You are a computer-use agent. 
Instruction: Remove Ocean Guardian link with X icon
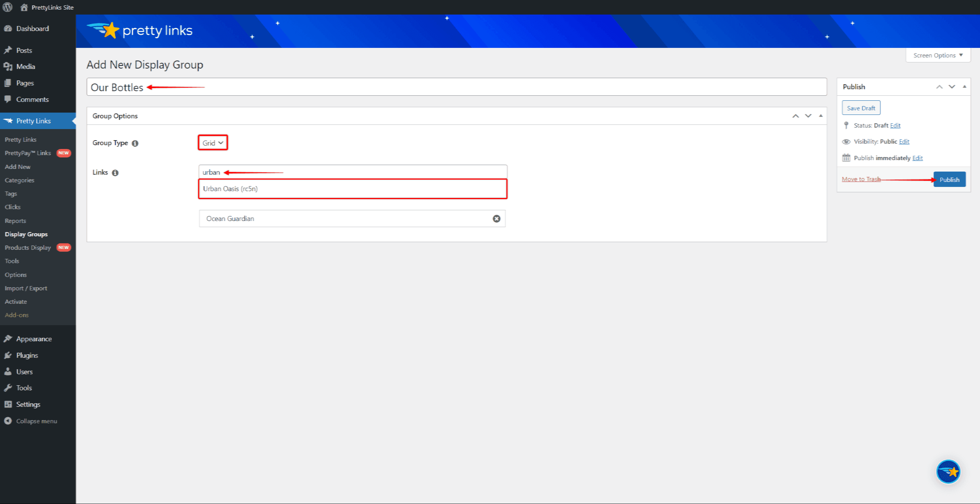click(x=496, y=219)
